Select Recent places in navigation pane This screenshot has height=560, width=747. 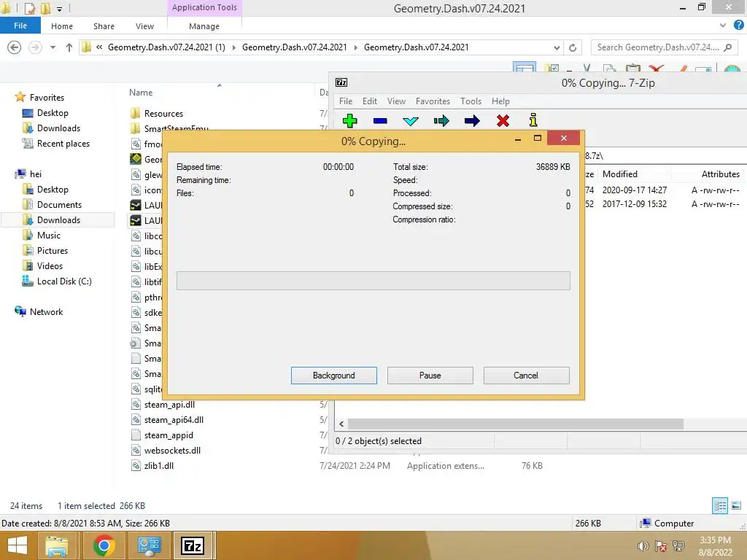point(63,144)
